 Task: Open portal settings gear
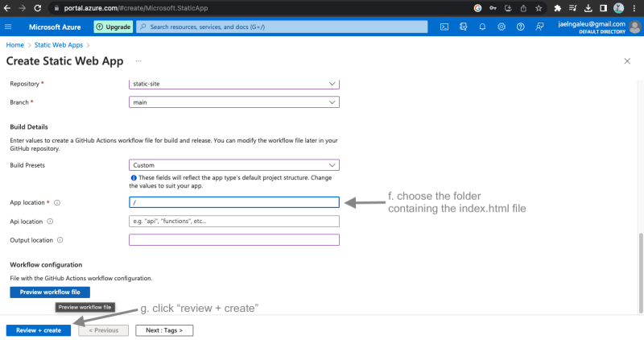[x=501, y=27]
